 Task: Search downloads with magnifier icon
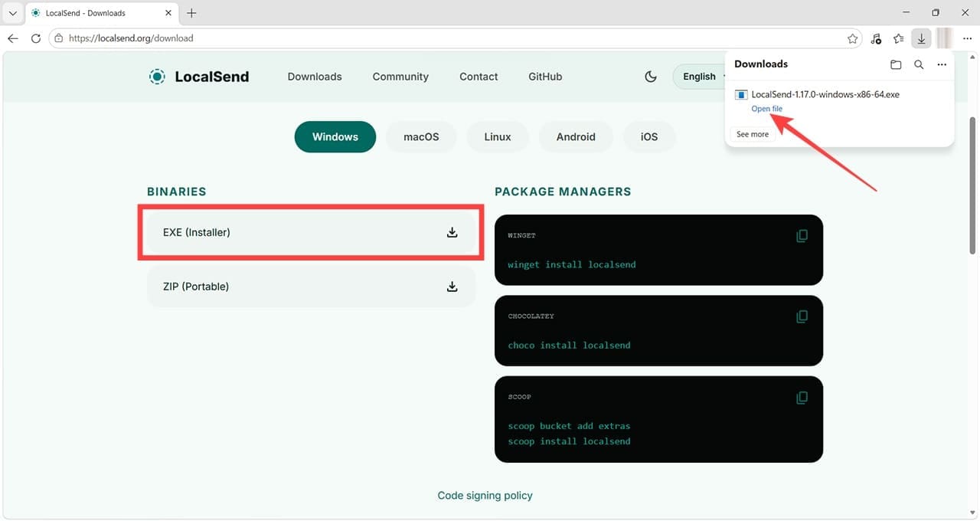919,65
